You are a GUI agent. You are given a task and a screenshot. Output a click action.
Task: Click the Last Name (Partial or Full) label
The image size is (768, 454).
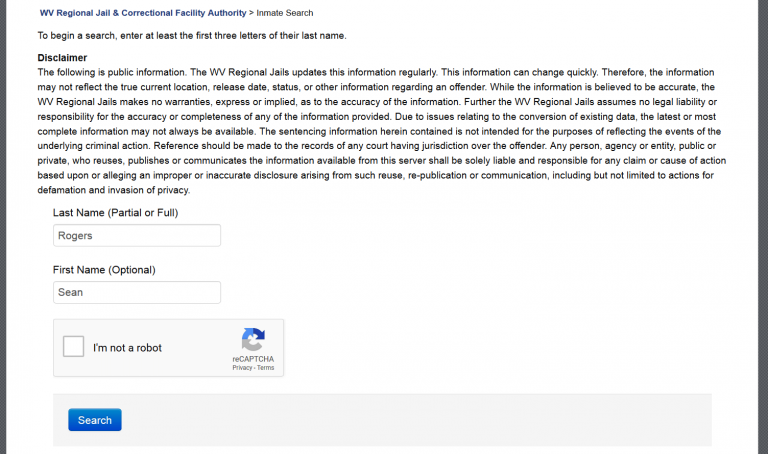(115, 213)
